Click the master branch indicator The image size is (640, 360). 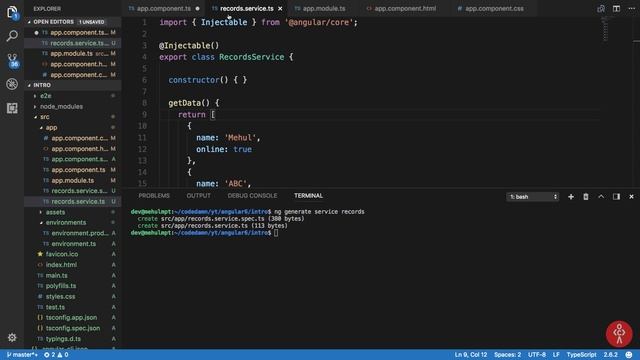pyautogui.click(x=22, y=355)
